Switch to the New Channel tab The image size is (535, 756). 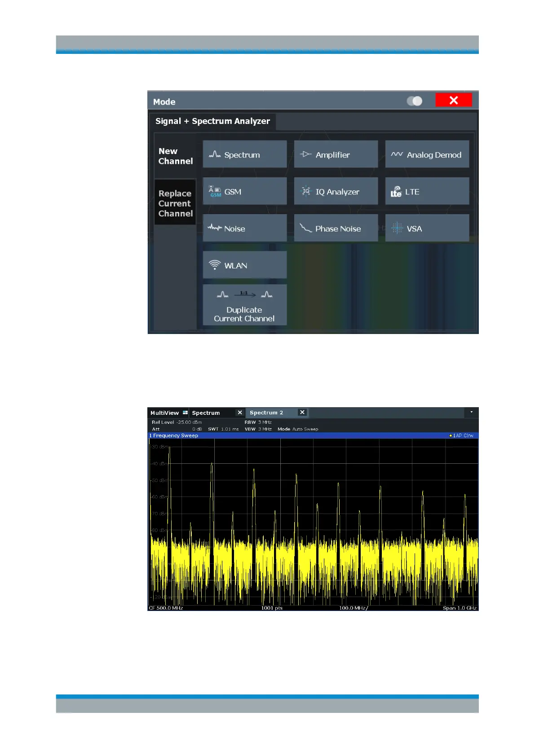(175, 156)
